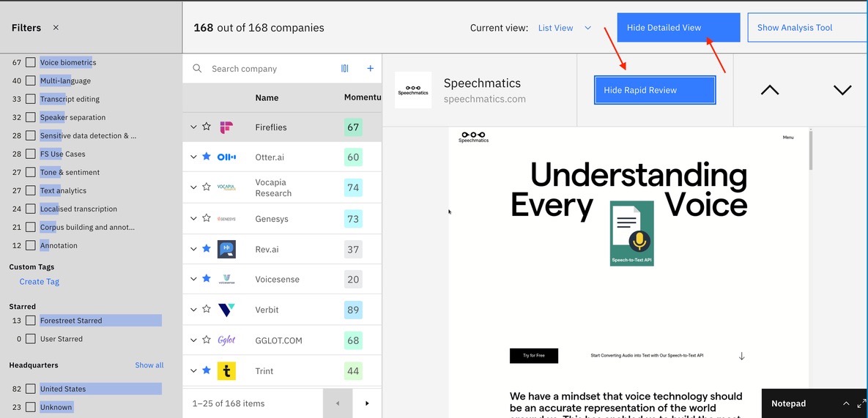868x418 pixels.
Task: Expand the Rev.ai row
Action: coord(193,250)
